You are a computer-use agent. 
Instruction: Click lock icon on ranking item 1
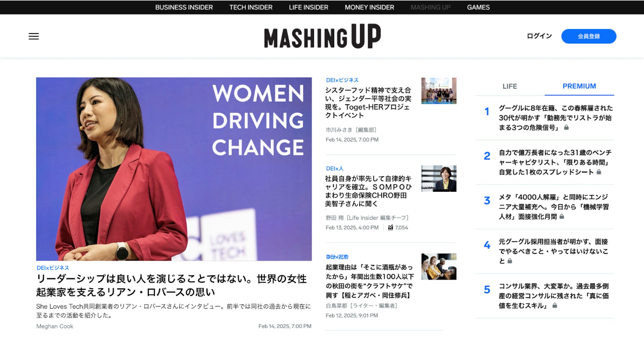click(566, 127)
